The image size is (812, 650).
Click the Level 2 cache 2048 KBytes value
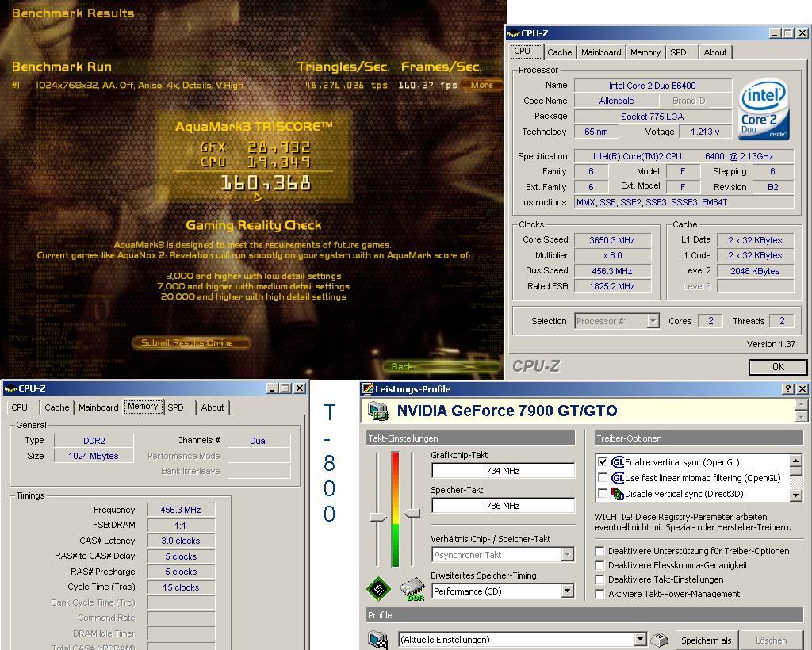pos(755,271)
